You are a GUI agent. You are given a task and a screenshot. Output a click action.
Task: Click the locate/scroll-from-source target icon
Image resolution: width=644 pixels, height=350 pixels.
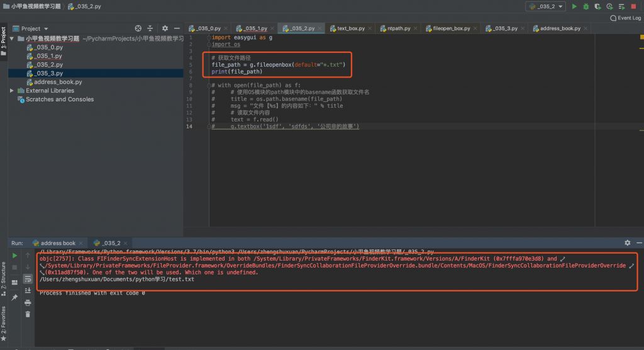pos(138,28)
